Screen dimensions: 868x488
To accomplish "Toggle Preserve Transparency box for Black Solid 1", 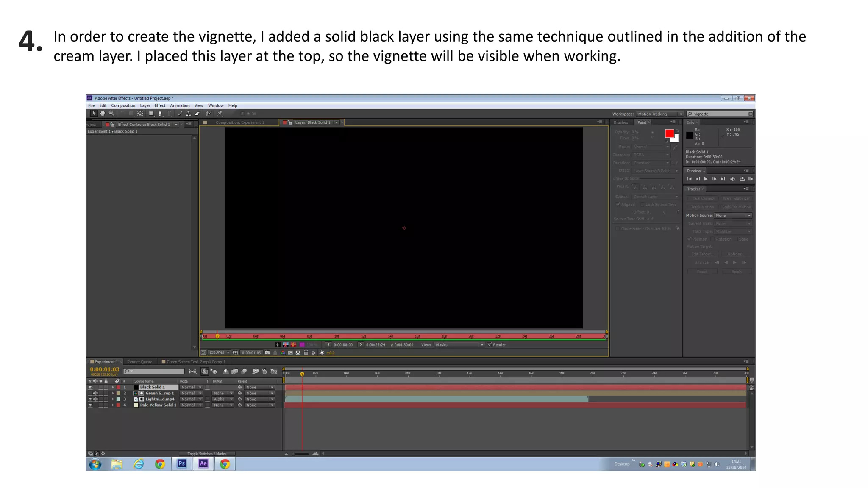I will click(208, 387).
